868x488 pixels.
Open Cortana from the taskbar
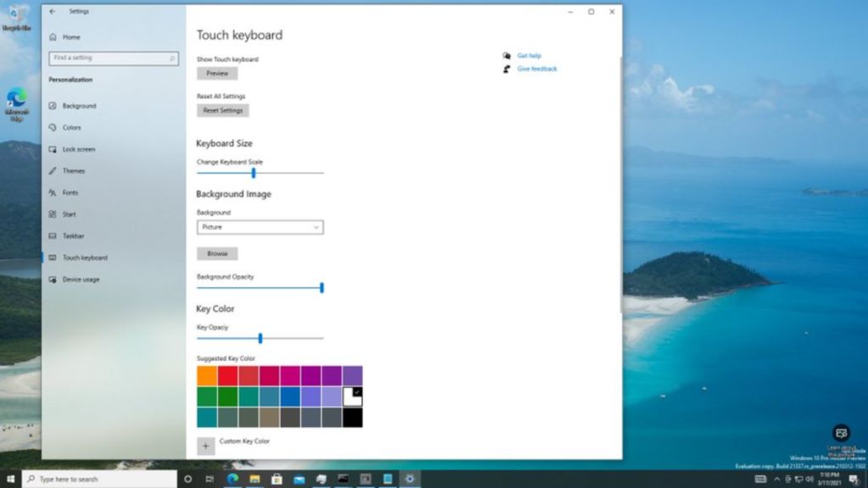(187, 480)
